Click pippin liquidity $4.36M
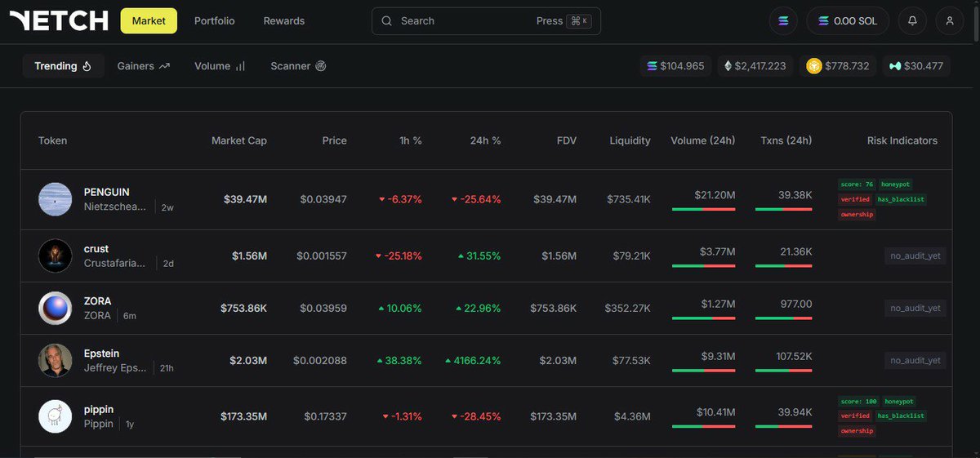 [x=632, y=416]
